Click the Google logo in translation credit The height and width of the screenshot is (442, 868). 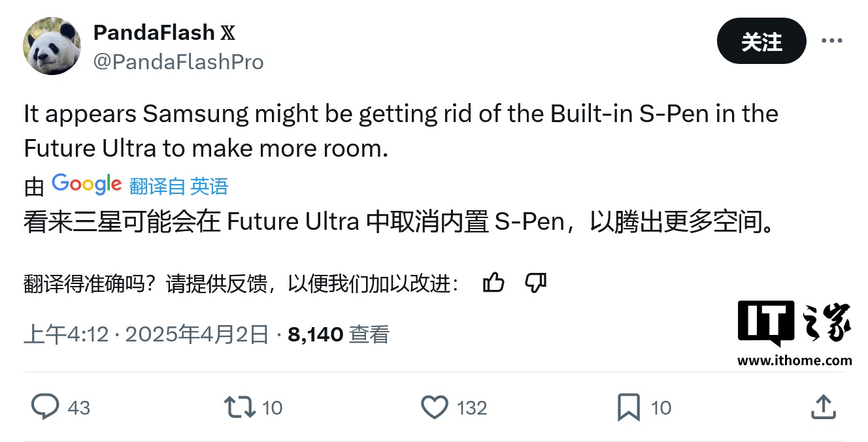coord(86,184)
